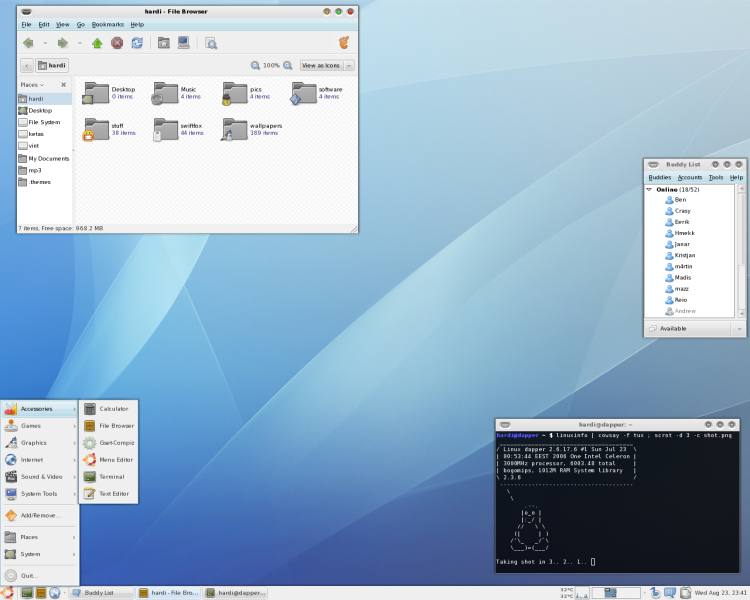The height and width of the screenshot is (600, 750).
Task: Select My Documents in Places sidebar
Action: (44, 158)
